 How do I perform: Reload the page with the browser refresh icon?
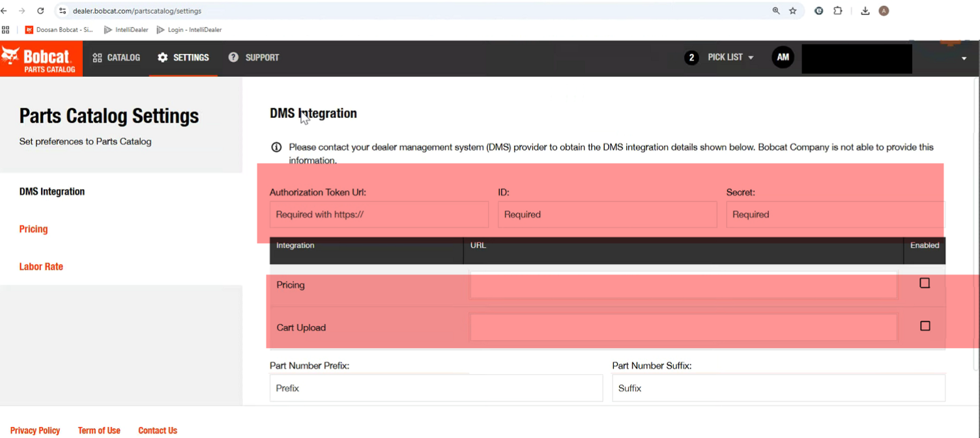click(40, 11)
